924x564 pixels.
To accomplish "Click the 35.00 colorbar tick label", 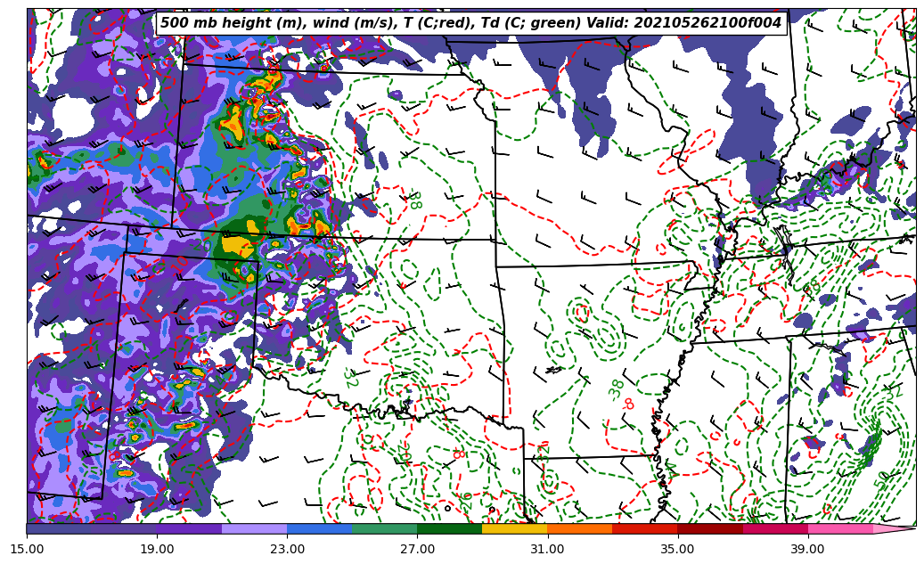I will coord(678,549).
